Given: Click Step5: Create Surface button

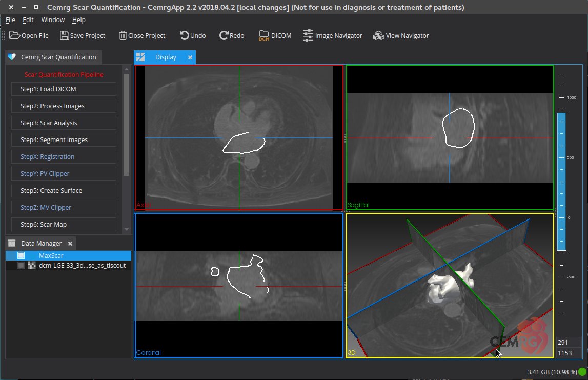Looking at the screenshot, I should tap(64, 190).
